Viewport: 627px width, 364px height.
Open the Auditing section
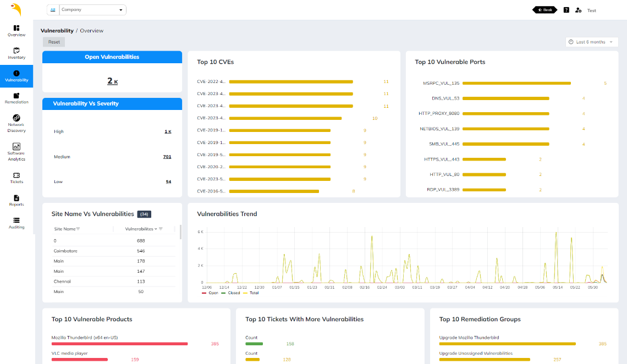tap(16, 222)
